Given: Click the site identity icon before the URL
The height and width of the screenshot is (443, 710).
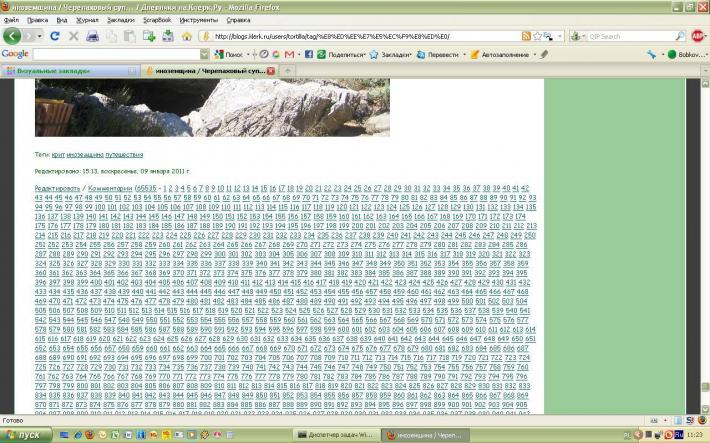Looking at the screenshot, I should tap(206, 36).
